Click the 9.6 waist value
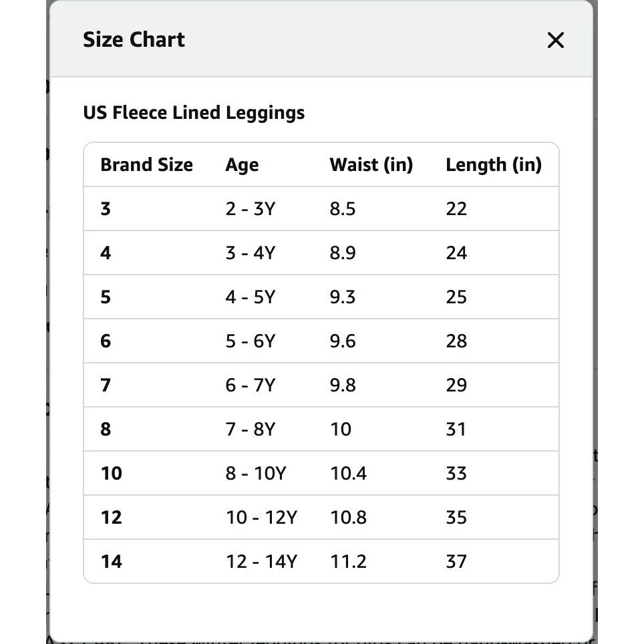 [343, 341]
